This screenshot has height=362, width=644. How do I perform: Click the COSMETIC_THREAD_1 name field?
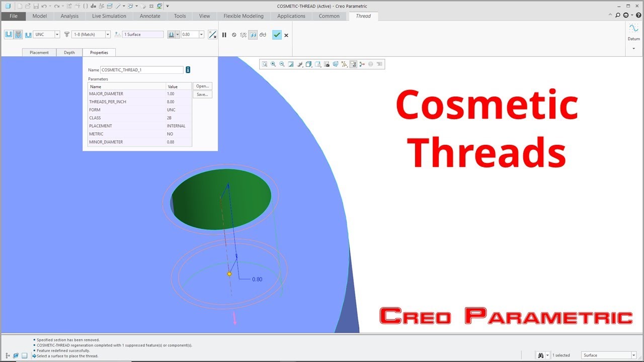coord(142,70)
